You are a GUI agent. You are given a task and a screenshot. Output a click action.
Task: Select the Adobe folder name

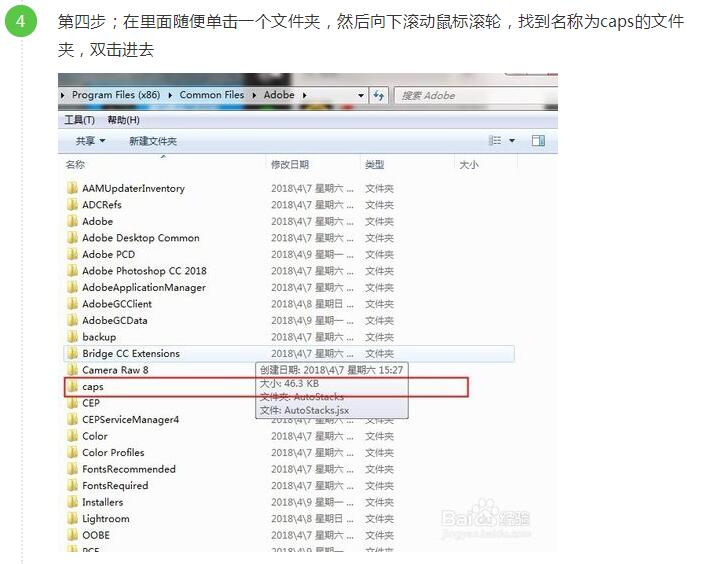pyautogui.click(x=98, y=222)
